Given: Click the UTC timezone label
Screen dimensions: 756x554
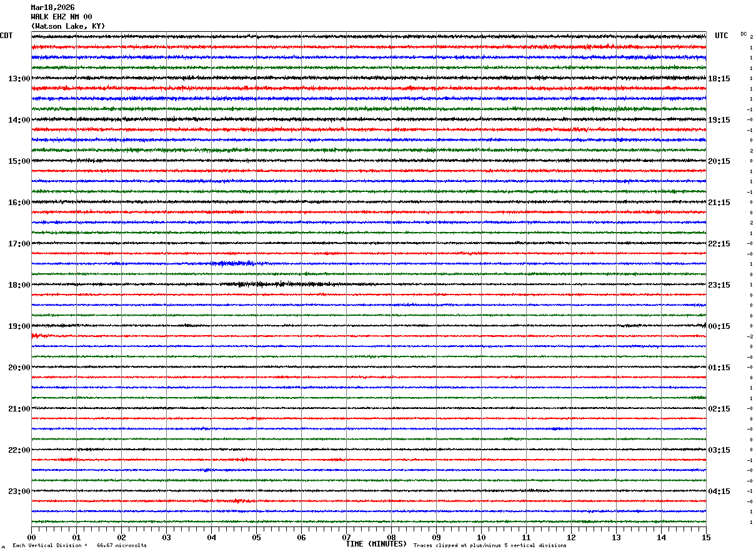Looking at the screenshot, I should click(x=722, y=36).
